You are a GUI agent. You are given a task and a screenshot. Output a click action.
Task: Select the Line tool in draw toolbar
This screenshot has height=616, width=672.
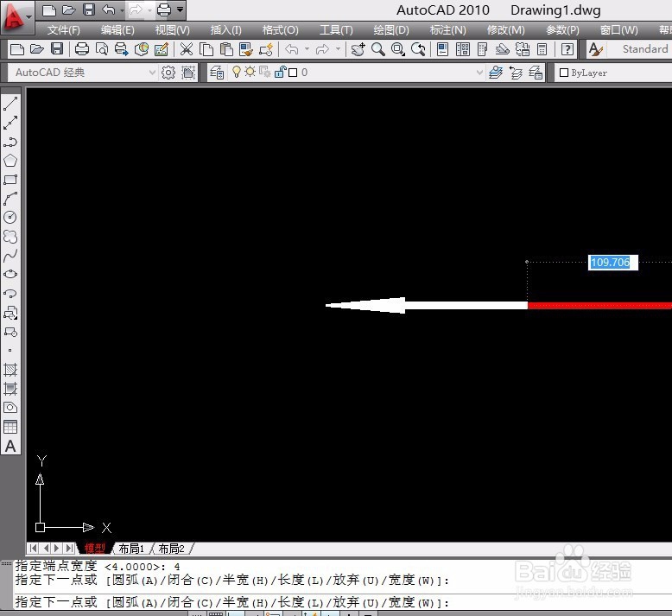(10, 104)
